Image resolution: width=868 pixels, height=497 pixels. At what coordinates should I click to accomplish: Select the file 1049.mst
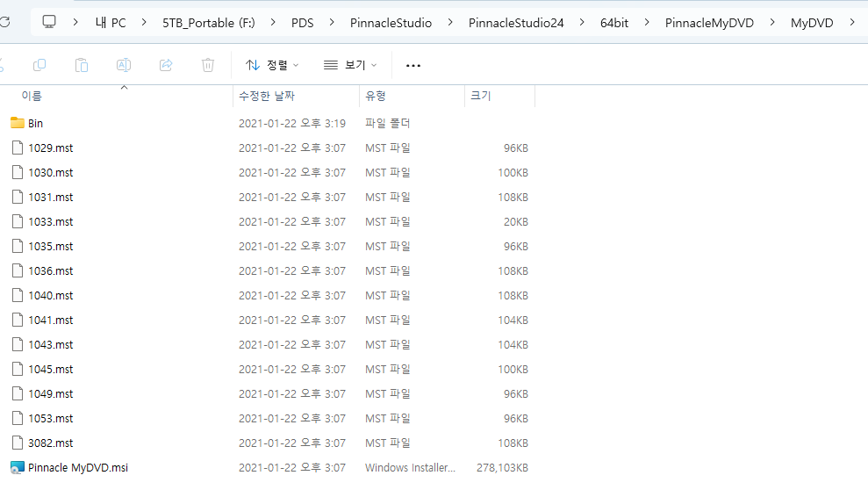coord(50,394)
